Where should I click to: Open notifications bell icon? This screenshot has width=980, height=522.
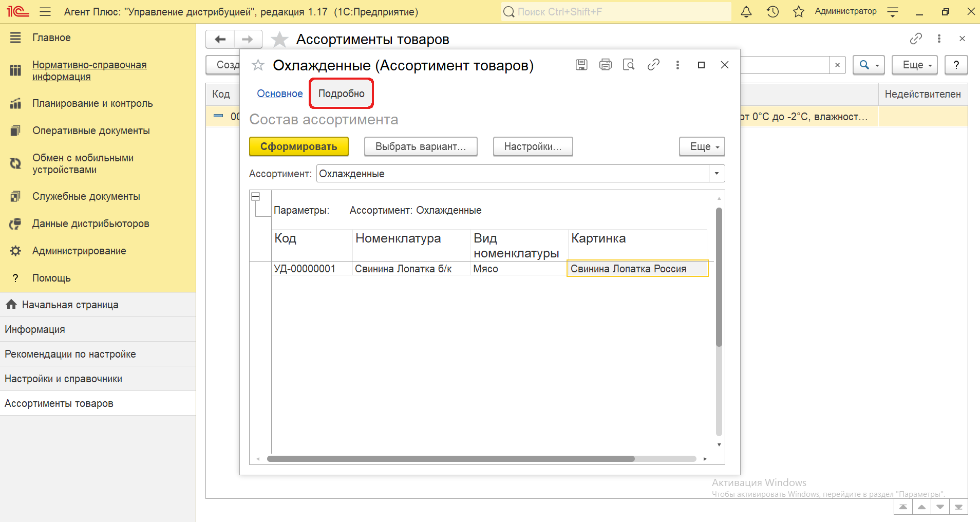click(746, 12)
